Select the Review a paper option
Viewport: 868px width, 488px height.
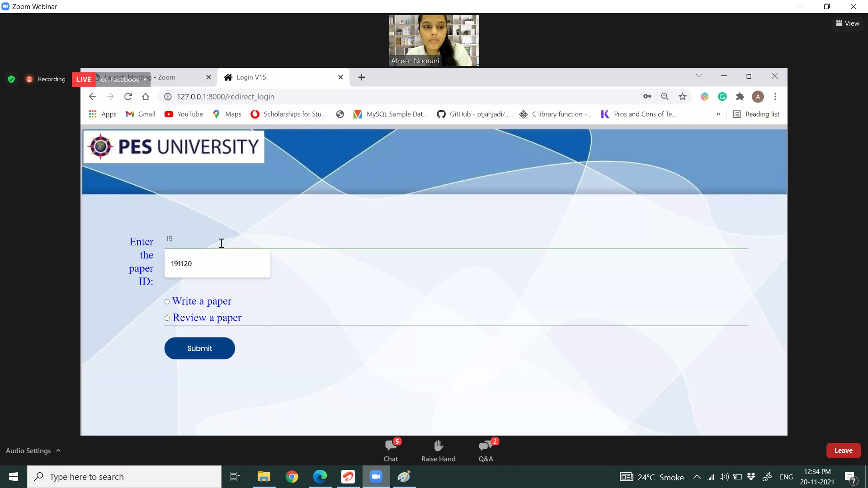(x=167, y=318)
